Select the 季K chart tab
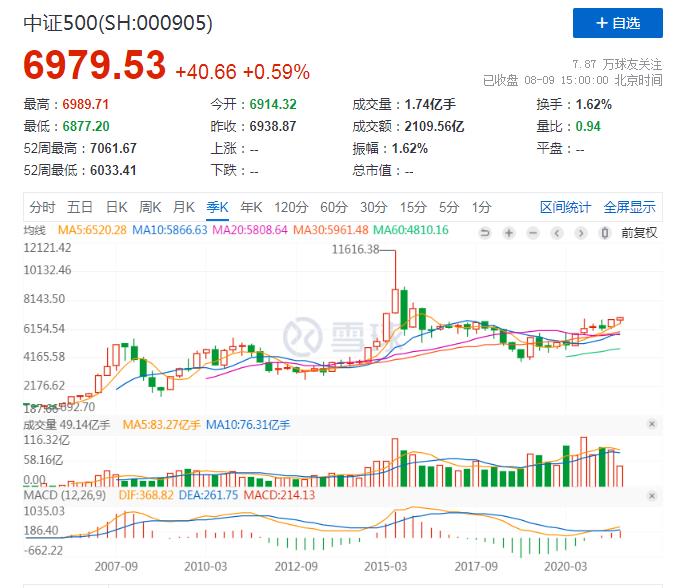The image size is (692, 588). pyautogui.click(x=218, y=207)
